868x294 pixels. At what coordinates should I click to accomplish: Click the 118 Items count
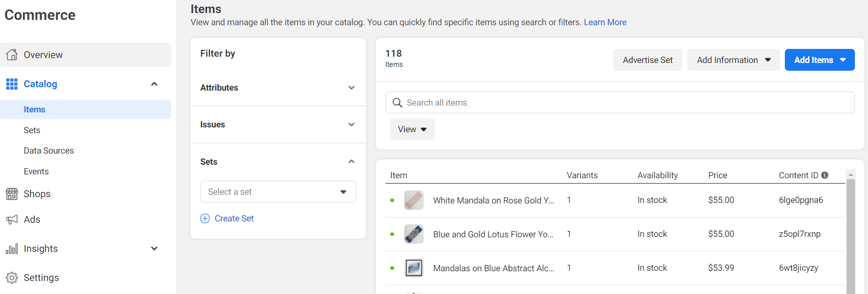pos(394,58)
